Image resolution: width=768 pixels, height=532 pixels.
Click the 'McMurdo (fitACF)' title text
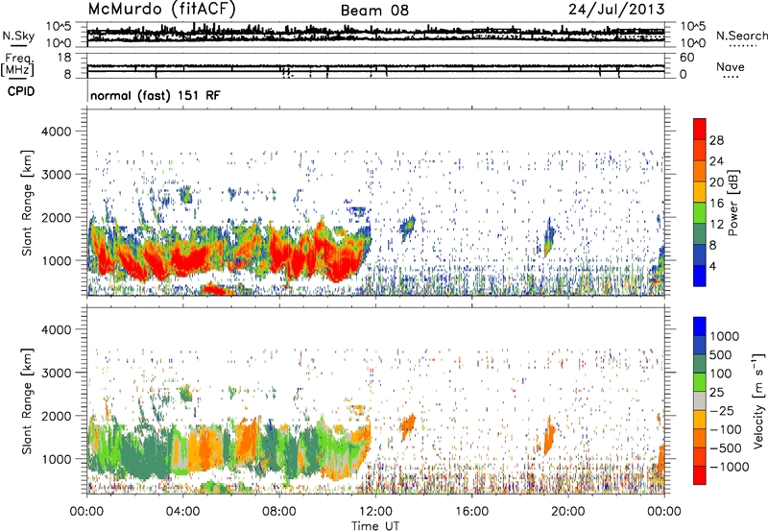pyautogui.click(x=161, y=10)
